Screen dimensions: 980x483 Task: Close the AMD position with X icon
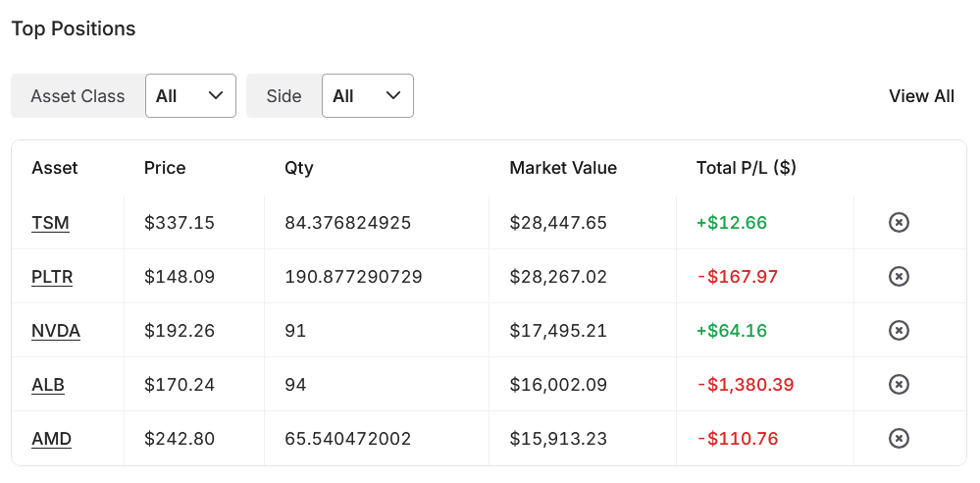tap(898, 439)
